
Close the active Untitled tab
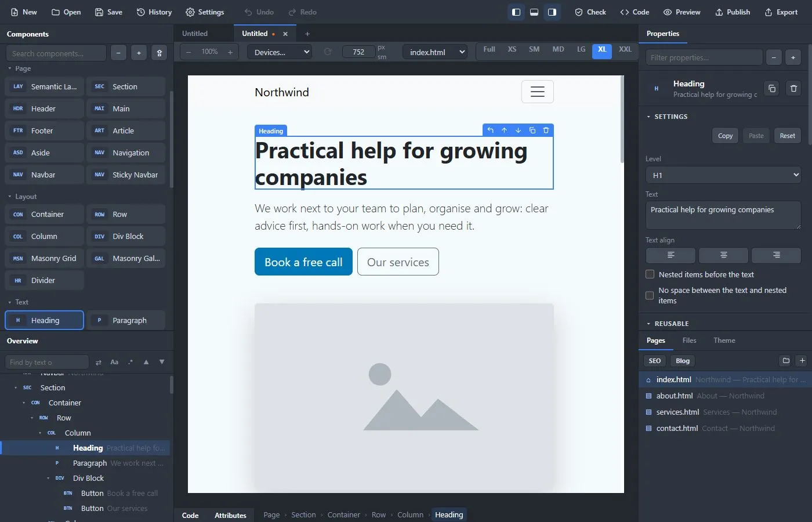(x=285, y=34)
